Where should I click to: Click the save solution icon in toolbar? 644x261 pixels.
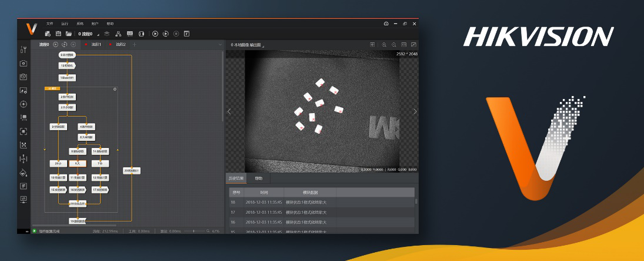[58, 34]
